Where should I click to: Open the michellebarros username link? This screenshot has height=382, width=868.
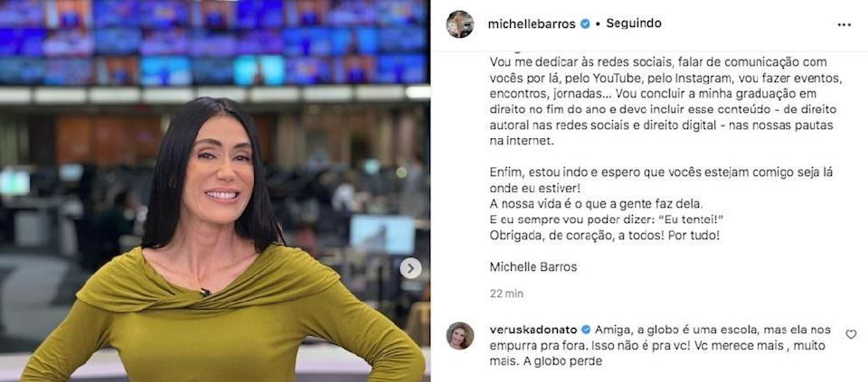(533, 24)
